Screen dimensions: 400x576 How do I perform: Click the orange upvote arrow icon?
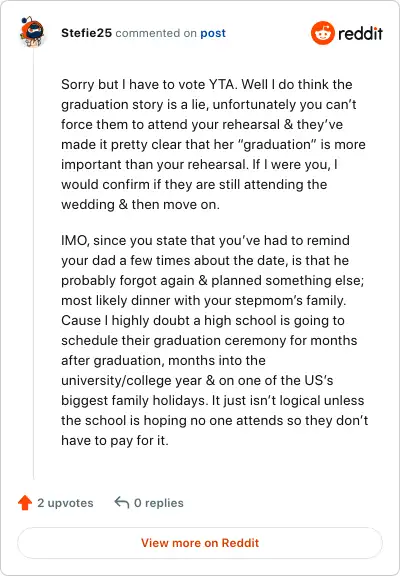click(25, 503)
